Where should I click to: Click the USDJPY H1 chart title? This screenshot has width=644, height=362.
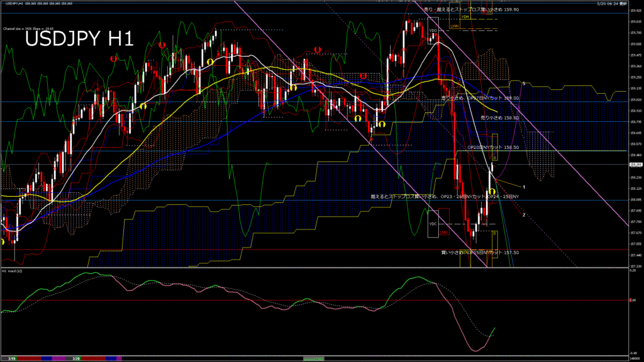pos(79,40)
